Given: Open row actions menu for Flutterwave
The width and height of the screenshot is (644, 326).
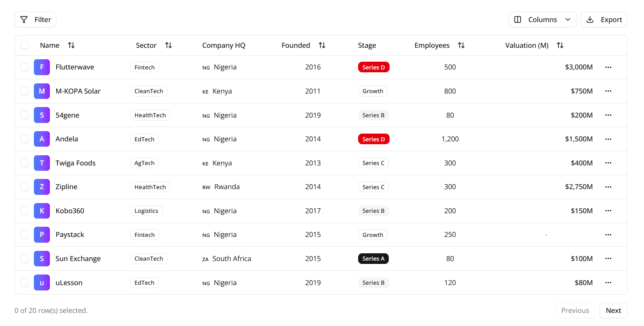Looking at the screenshot, I should [608, 67].
